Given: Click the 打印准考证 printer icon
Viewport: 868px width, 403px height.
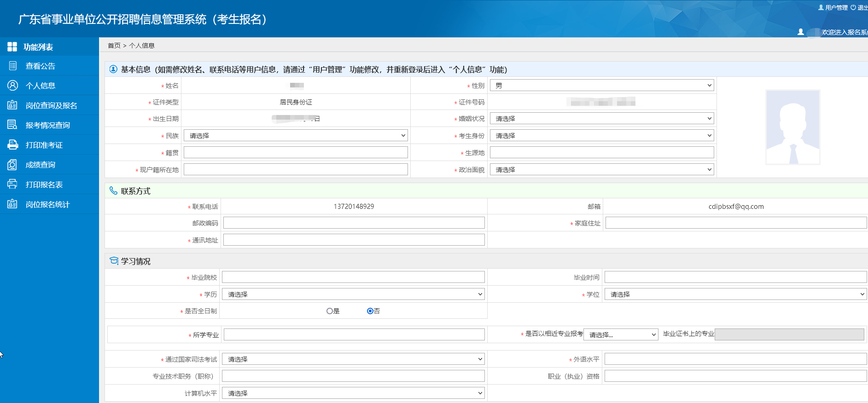Looking at the screenshot, I should pyautogui.click(x=12, y=145).
